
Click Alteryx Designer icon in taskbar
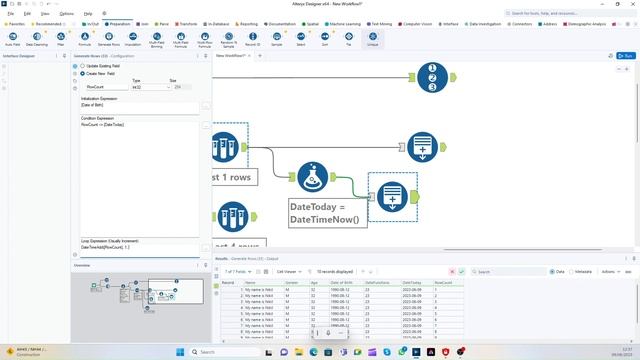pyautogui.click(x=416, y=352)
